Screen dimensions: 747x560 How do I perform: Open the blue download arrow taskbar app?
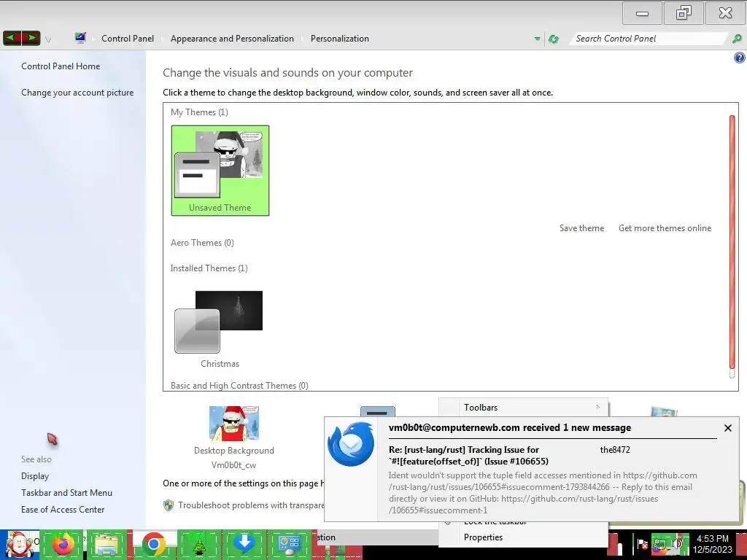coord(244,544)
